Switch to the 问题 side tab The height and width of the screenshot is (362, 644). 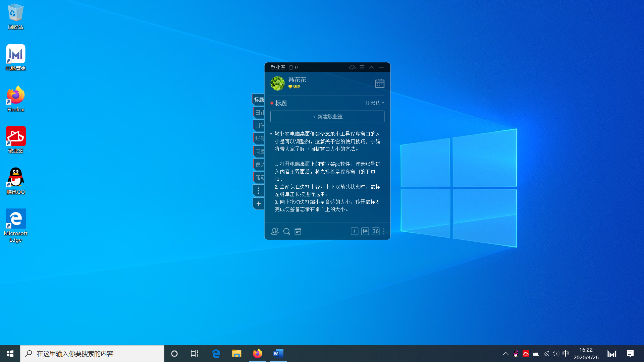point(259,152)
